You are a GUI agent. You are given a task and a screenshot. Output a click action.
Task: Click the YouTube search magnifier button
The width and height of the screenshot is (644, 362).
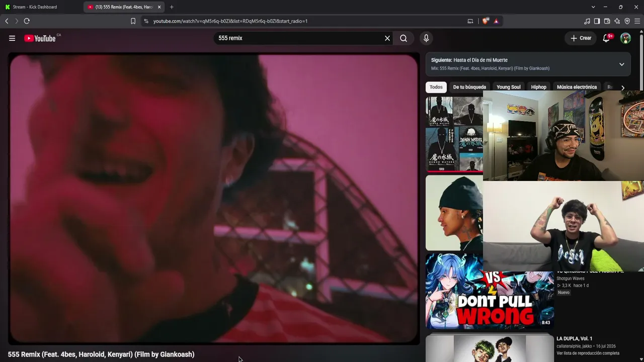(404, 38)
